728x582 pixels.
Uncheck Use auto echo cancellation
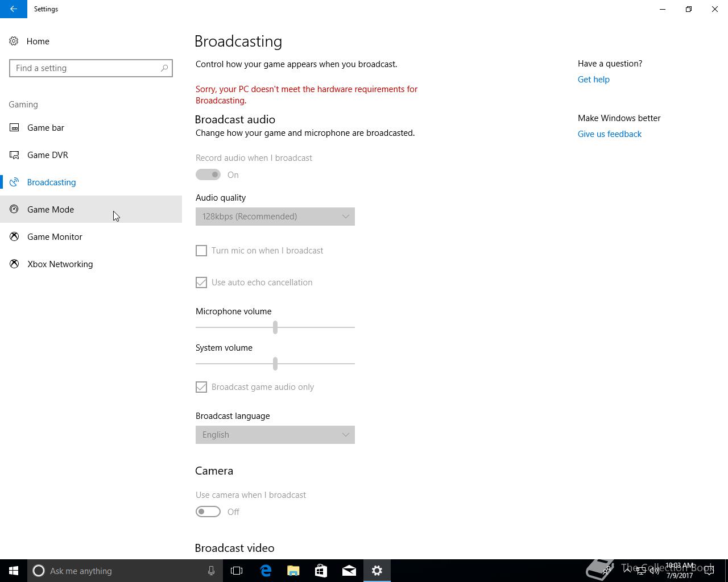click(201, 282)
